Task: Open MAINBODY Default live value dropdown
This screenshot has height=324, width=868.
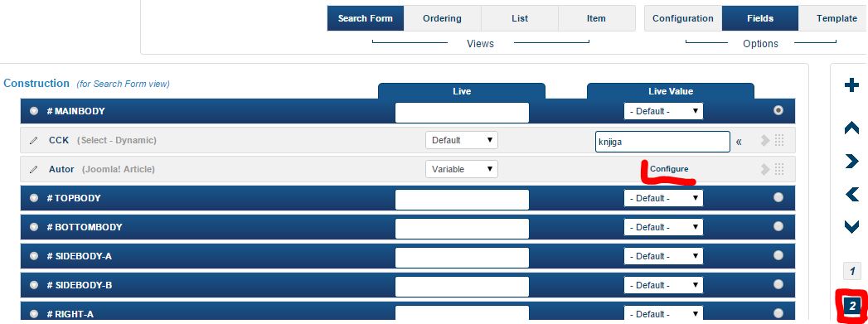Action: pos(663,111)
